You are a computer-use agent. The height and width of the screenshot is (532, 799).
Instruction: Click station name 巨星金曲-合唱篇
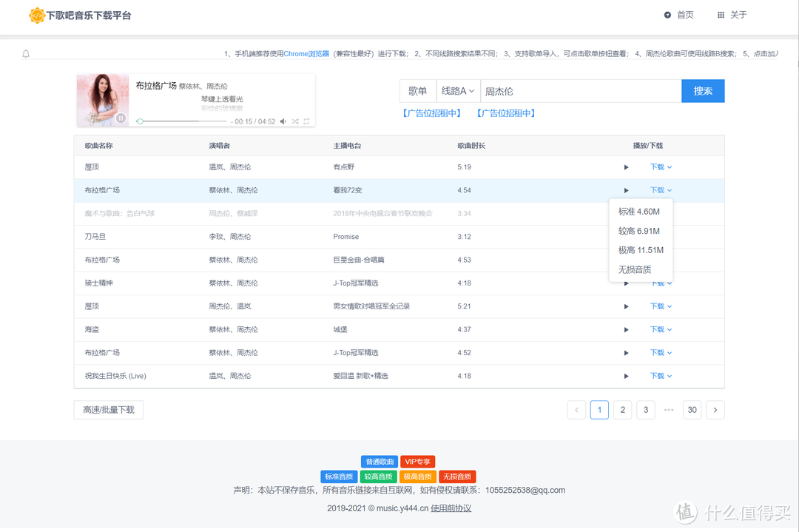[x=359, y=260]
